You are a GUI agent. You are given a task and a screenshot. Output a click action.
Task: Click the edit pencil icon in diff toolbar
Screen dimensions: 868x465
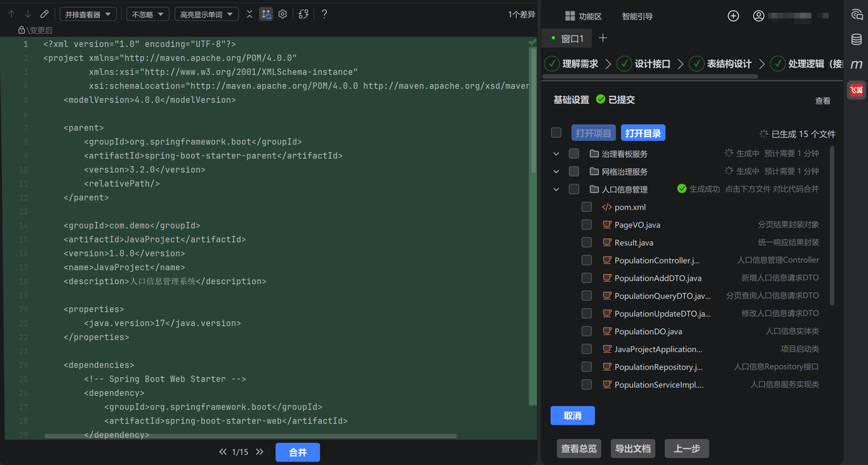tap(45, 14)
